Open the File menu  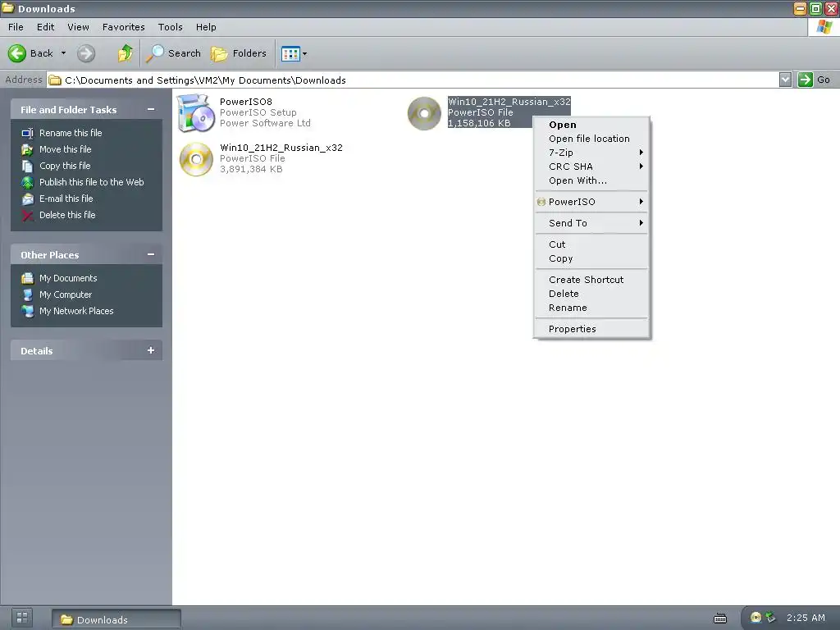pyautogui.click(x=16, y=27)
